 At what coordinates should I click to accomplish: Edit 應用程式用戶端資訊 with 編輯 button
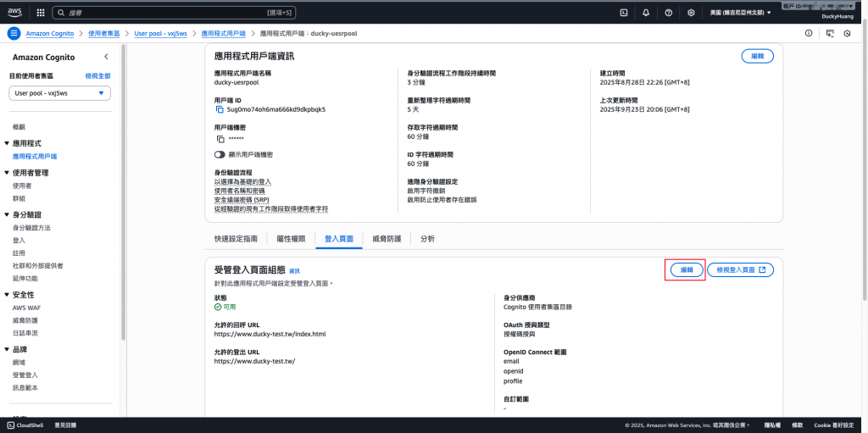point(757,56)
